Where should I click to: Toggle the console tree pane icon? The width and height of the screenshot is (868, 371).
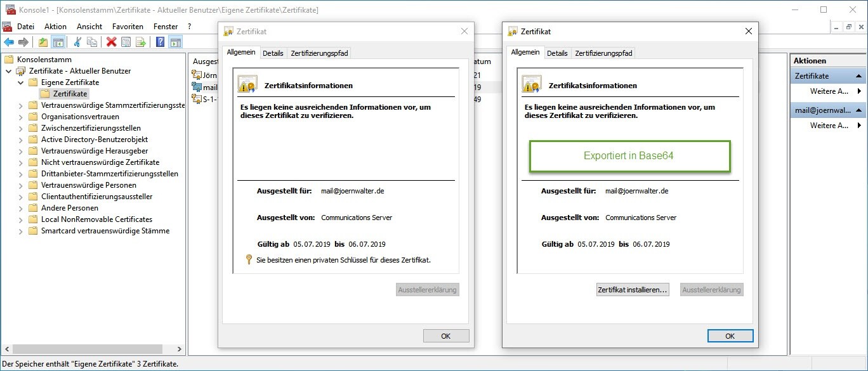point(58,42)
